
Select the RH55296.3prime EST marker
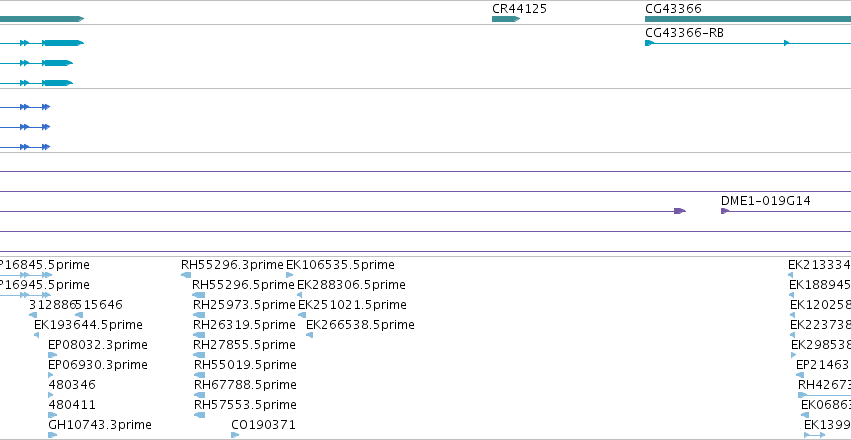pos(186,275)
